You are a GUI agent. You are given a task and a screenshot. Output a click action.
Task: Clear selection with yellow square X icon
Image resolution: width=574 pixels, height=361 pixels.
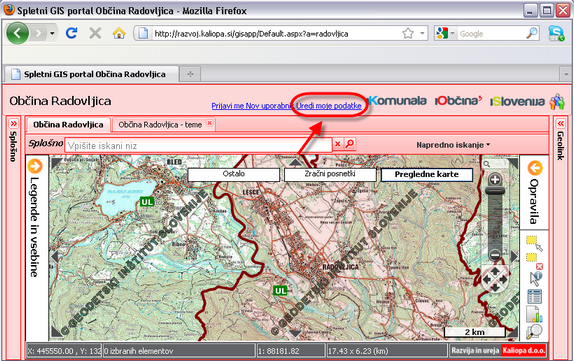(x=534, y=261)
